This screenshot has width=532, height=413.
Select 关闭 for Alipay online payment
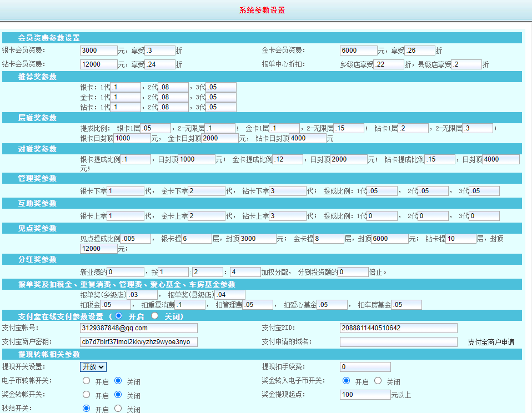click(155, 315)
